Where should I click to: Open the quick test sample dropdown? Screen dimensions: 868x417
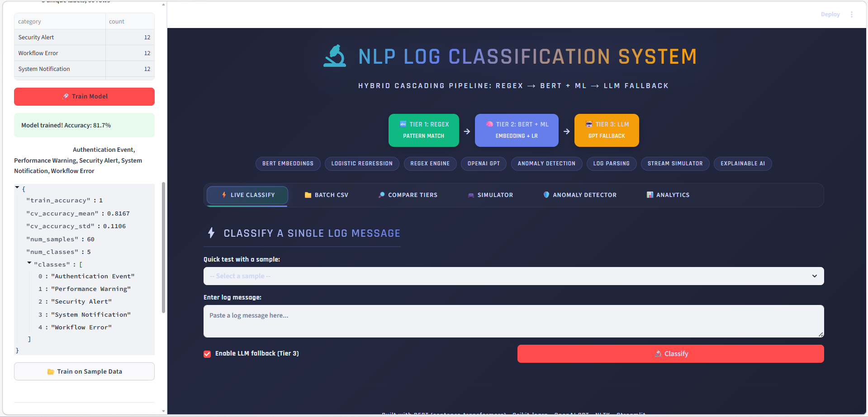(513, 276)
